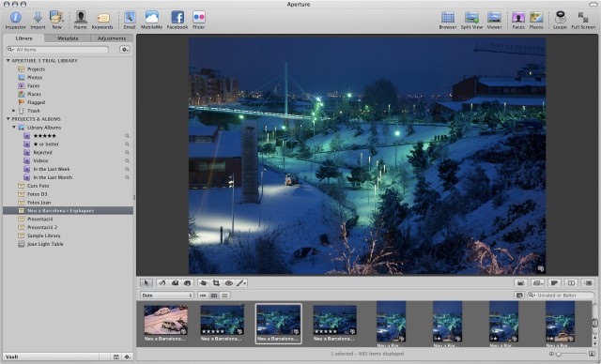
Task: Open the Date sort-order dropdown
Action: pyautogui.click(x=167, y=296)
